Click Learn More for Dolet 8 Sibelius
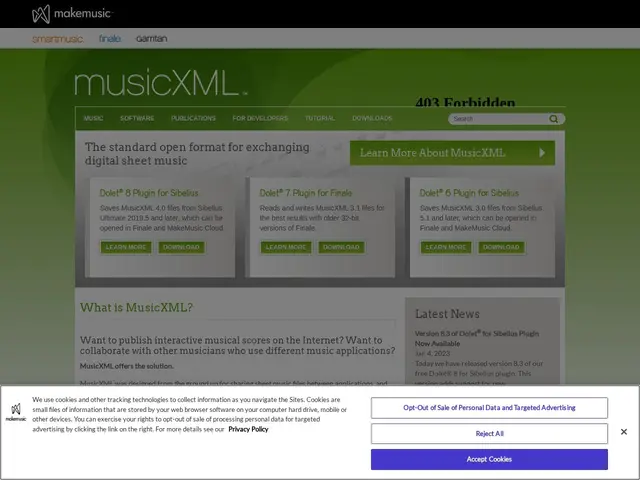The image size is (640, 480). click(126, 247)
